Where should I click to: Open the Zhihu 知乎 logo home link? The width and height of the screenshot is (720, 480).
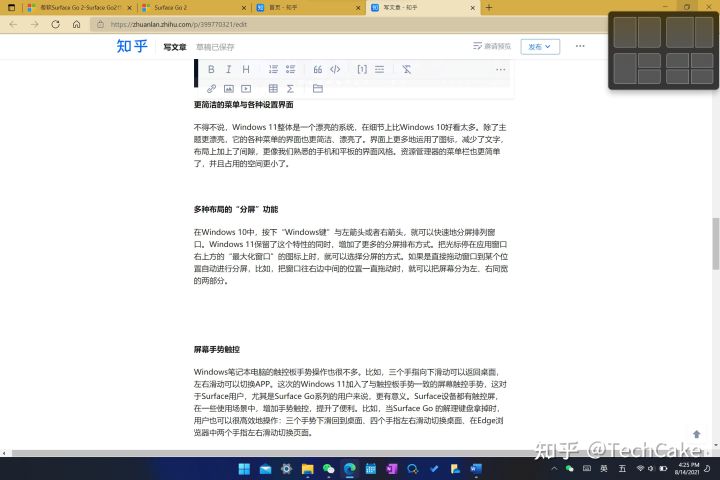click(132, 46)
